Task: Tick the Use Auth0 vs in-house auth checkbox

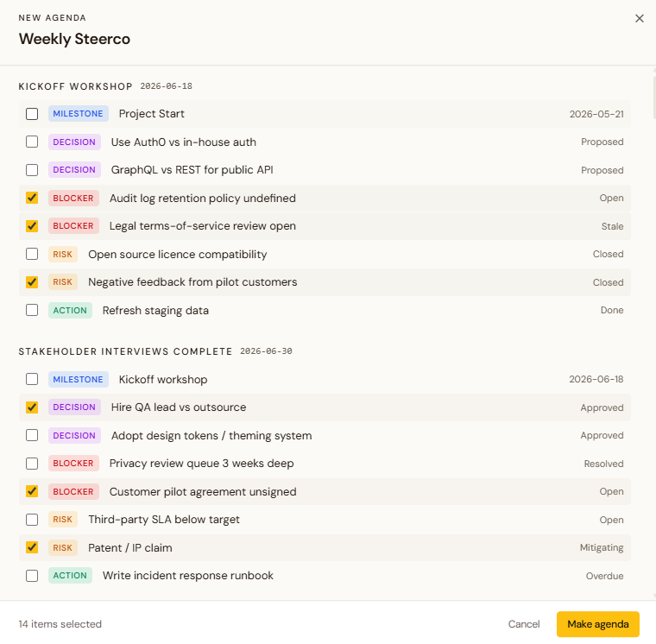Action: 32,142
